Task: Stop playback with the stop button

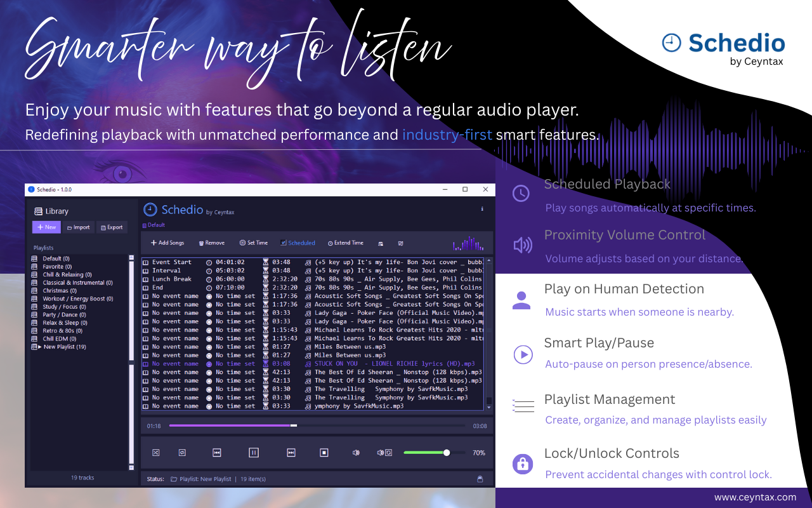Action: [324, 453]
